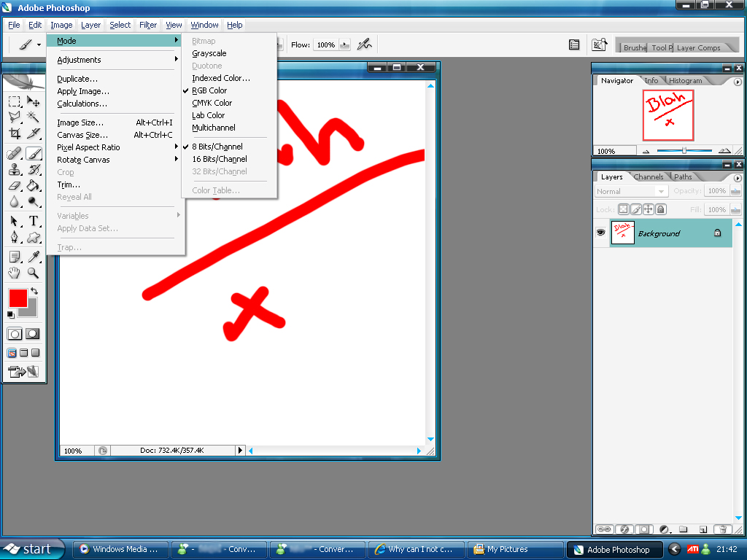The image size is (747, 560).
Task: Select the Pen tool
Action: (x=15, y=237)
